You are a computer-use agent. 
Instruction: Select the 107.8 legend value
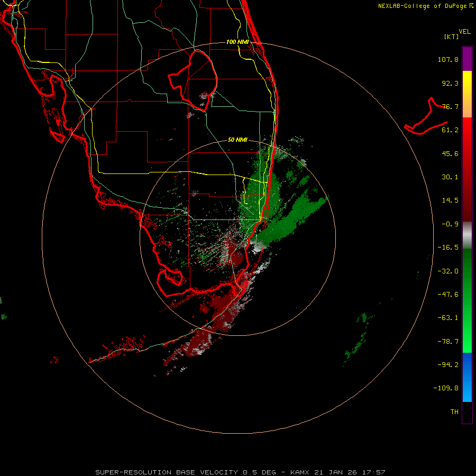click(x=448, y=59)
